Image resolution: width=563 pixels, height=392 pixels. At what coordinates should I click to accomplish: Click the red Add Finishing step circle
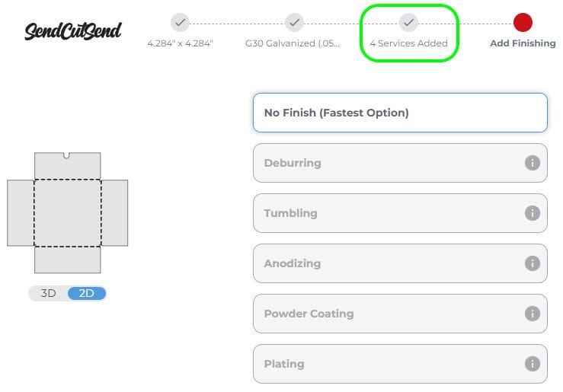tap(523, 22)
